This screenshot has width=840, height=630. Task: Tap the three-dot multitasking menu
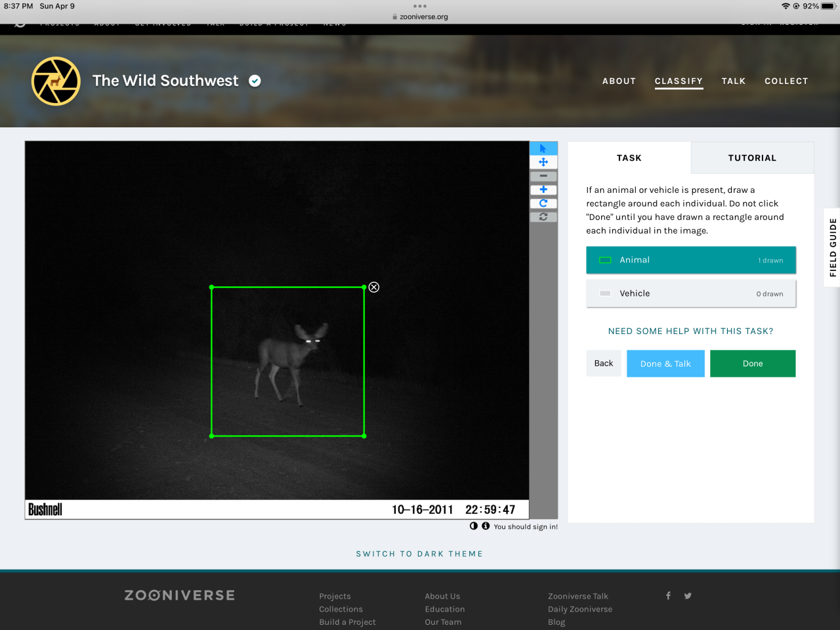pos(420,6)
